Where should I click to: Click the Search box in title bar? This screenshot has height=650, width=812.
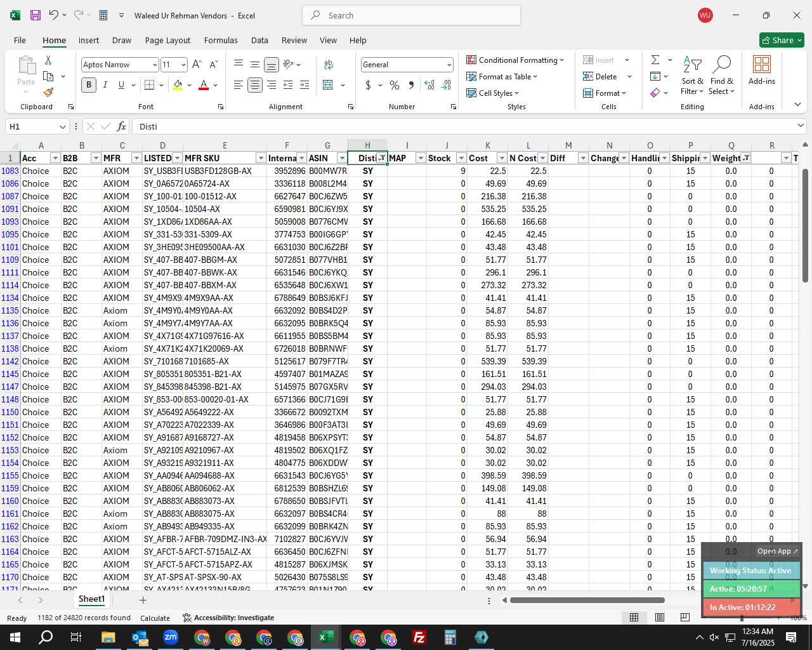click(x=411, y=15)
